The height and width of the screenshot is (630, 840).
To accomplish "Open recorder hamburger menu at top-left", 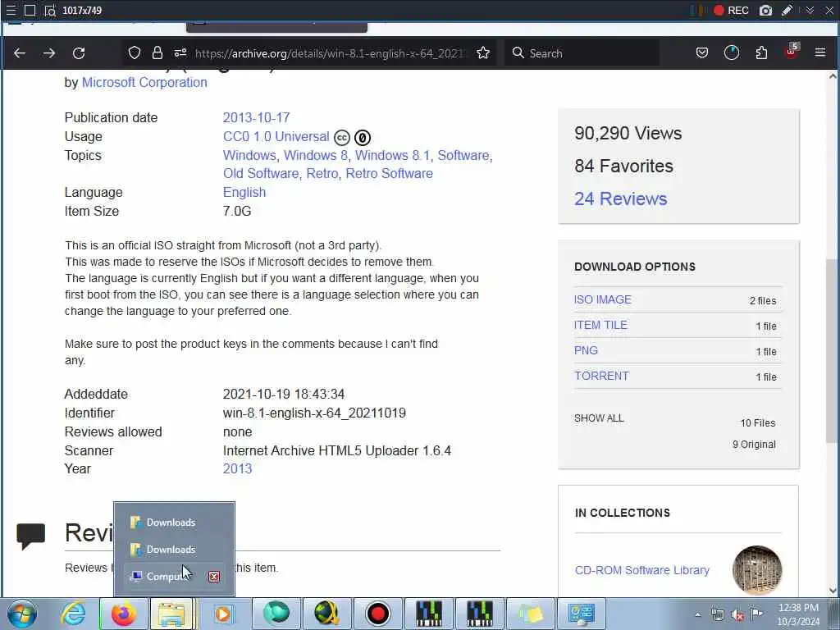I will pyautogui.click(x=11, y=10).
